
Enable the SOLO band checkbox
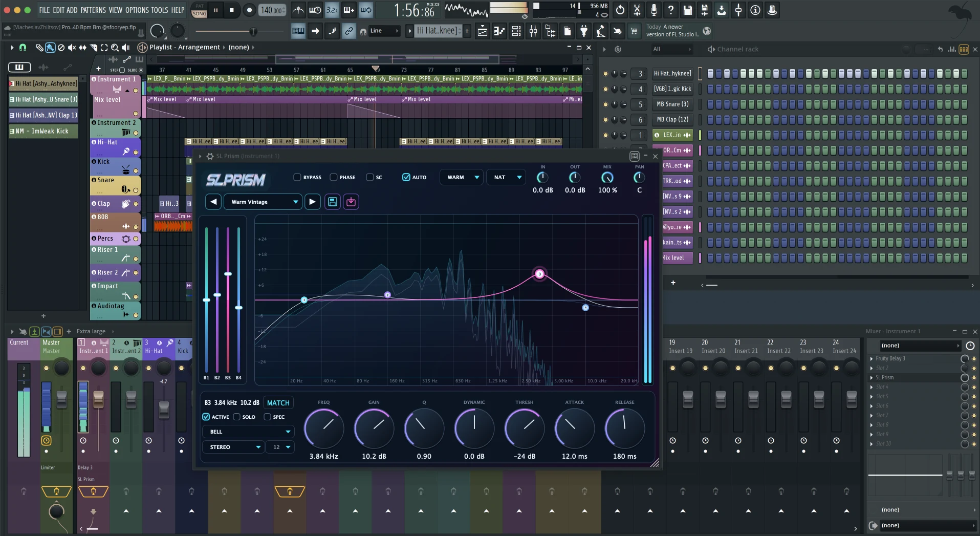tap(236, 417)
